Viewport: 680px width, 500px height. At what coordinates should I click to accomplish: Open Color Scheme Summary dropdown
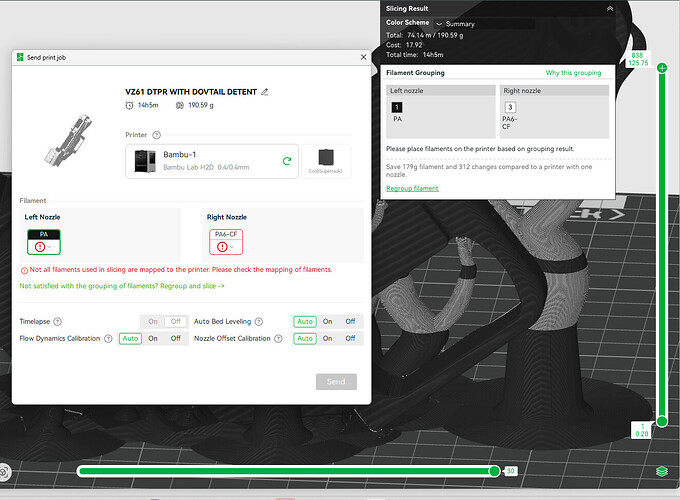pyautogui.click(x=485, y=24)
